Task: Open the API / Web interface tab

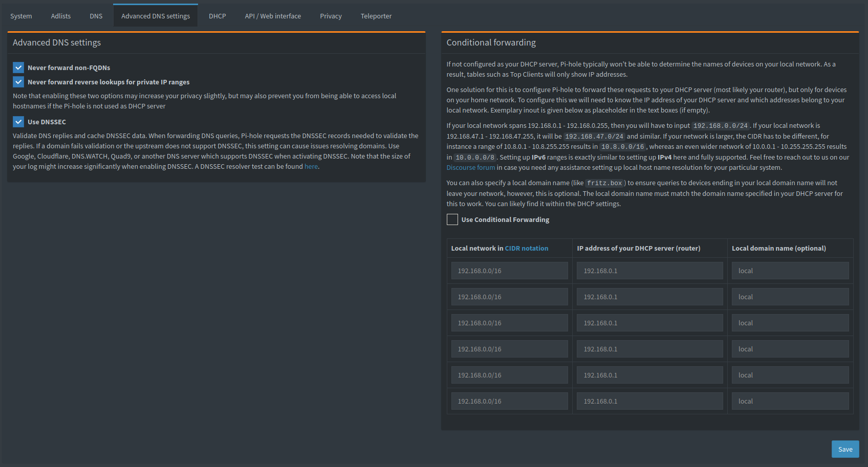Action: 273,16
